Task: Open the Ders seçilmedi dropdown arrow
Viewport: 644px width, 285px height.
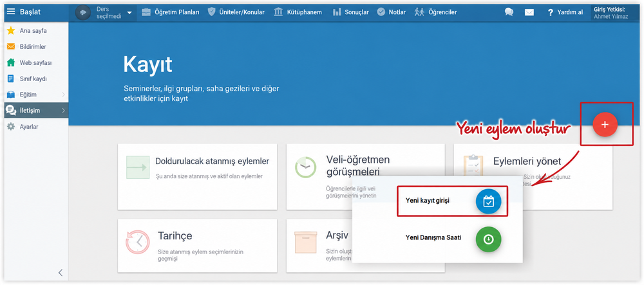Action: pos(129,13)
